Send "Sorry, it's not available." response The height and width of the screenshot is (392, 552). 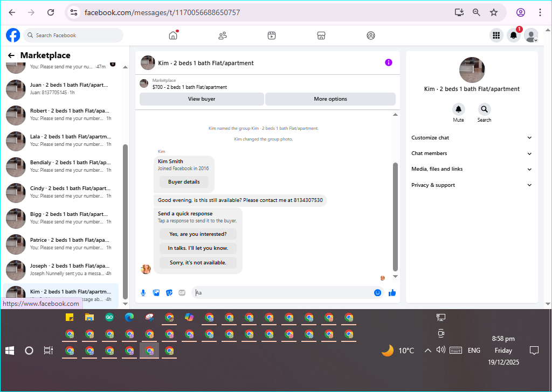[x=198, y=263]
